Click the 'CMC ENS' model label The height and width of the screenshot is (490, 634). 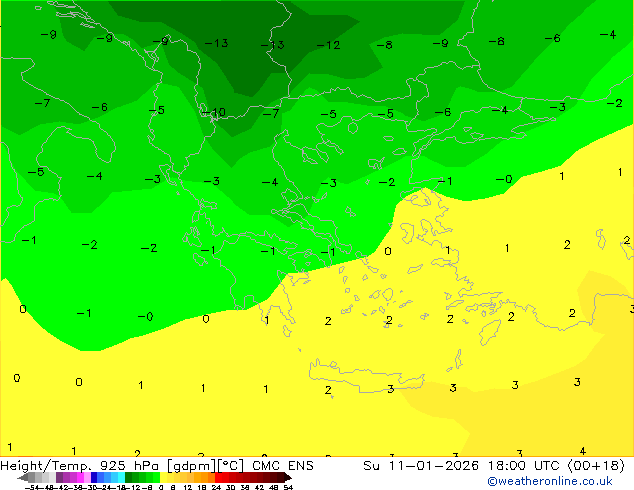click(x=283, y=466)
